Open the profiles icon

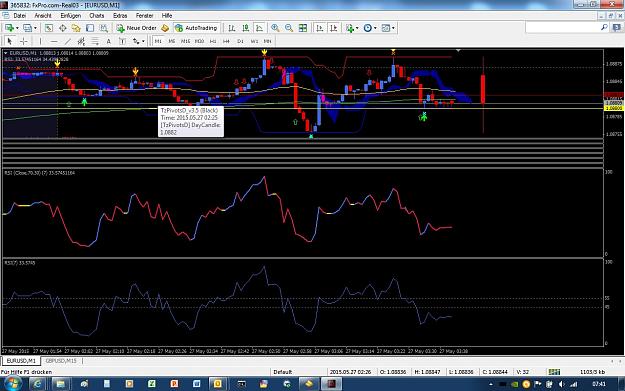(x=27, y=28)
